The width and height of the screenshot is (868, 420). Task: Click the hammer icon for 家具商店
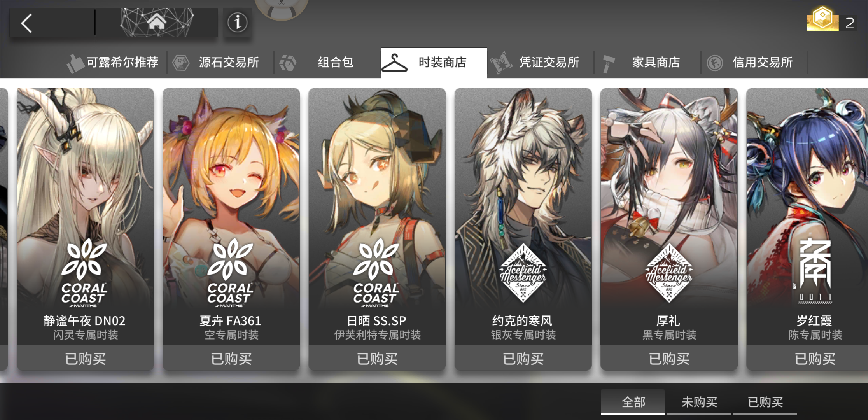[608, 63]
